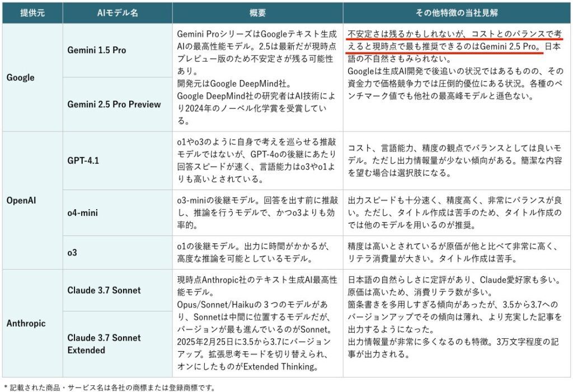Select the o4-mini model cell
573x392 pixels.
coord(118,212)
